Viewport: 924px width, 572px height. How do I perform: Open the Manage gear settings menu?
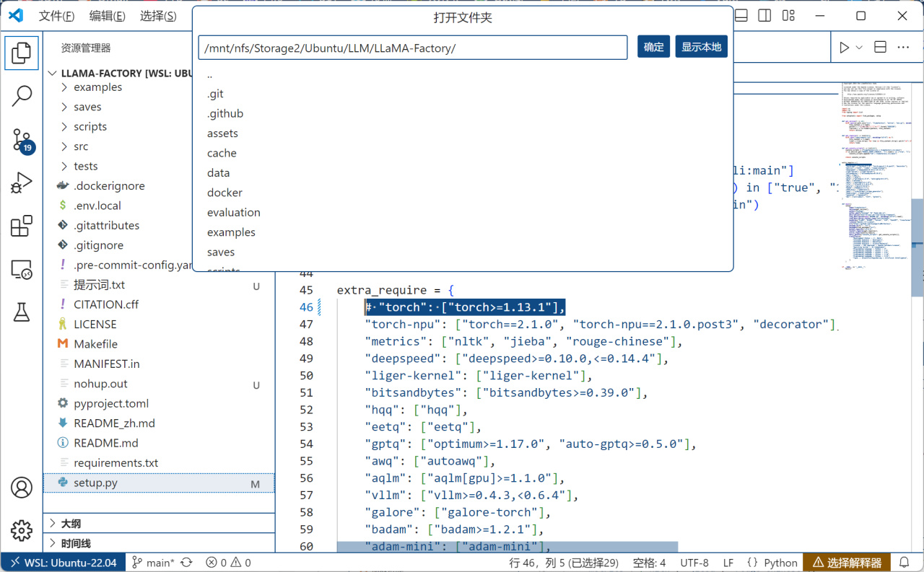pos(22,531)
